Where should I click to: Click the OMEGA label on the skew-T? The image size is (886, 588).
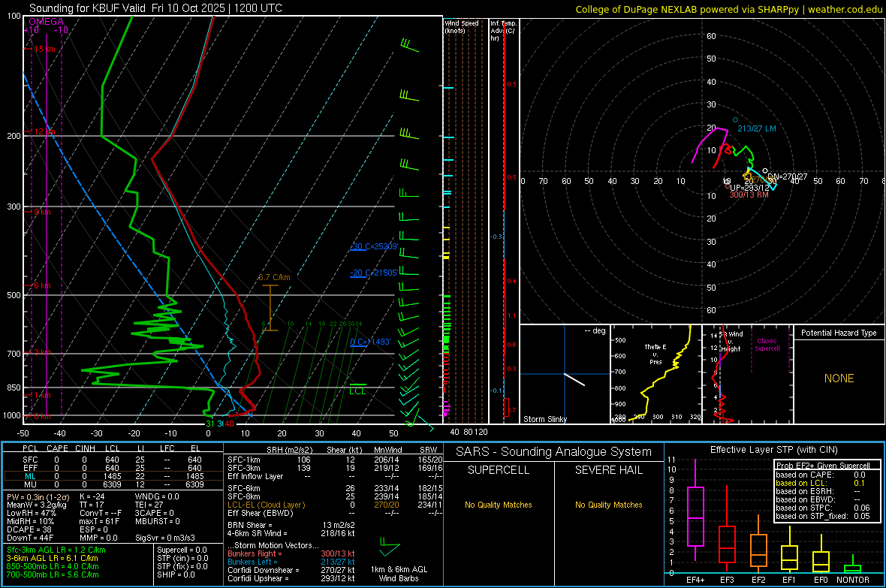click(46, 22)
